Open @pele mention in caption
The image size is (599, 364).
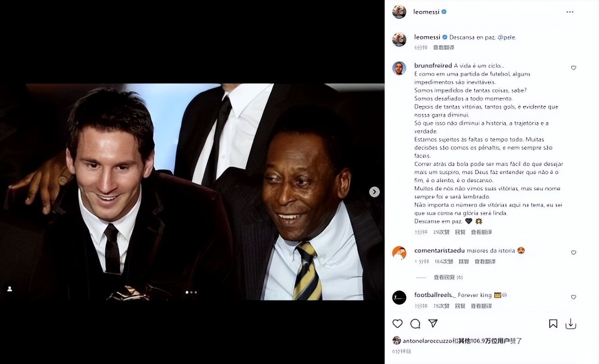coord(506,37)
